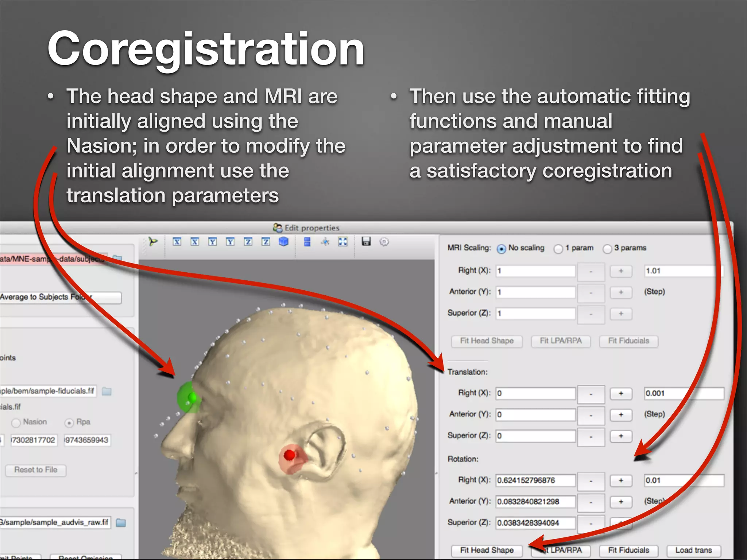Select the isometric view cube icon

tap(283, 242)
